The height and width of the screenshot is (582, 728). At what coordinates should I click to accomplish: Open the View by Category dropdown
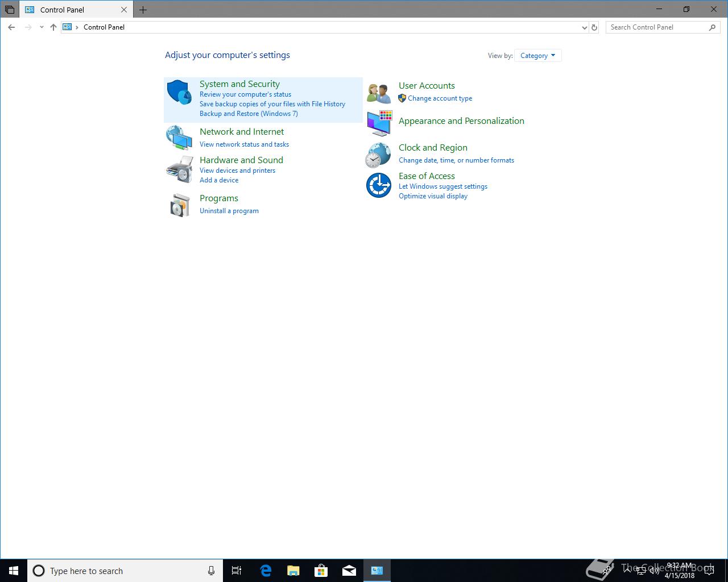(x=537, y=55)
